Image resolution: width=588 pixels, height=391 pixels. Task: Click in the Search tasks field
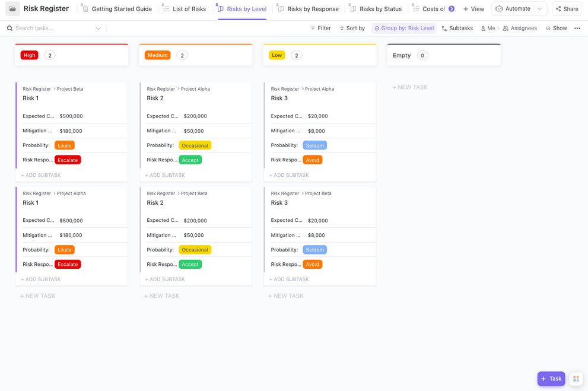53,28
